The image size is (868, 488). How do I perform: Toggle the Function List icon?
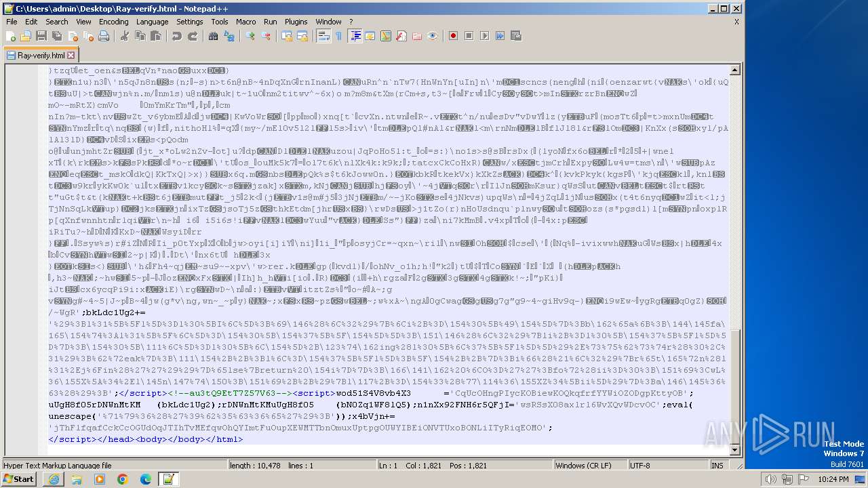click(x=401, y=36)
